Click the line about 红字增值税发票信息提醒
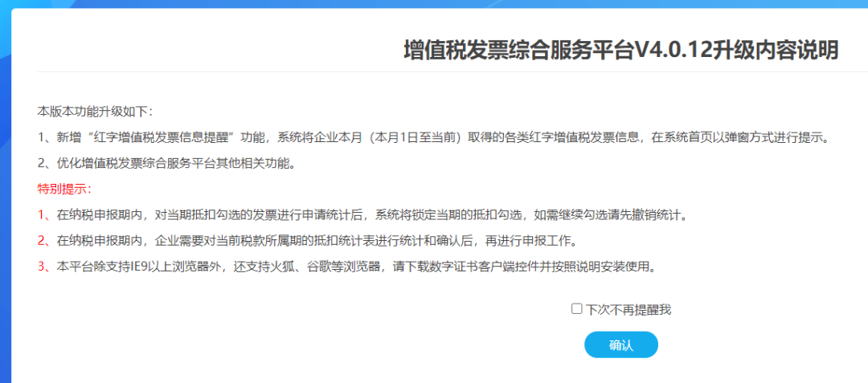This screenshot has width=868, height=383. (x=435, y=137)
